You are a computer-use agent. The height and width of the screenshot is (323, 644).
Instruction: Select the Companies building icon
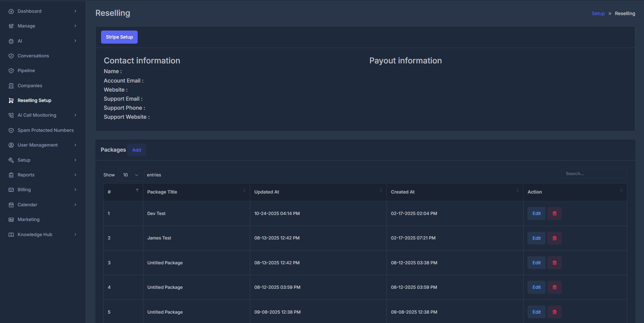pos(11,86)
